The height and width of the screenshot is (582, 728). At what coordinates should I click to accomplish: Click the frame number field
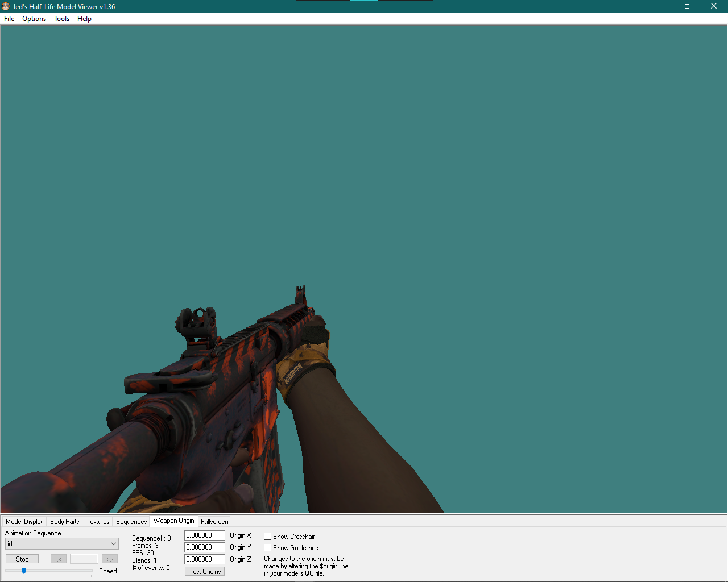[x=84, y=559]
